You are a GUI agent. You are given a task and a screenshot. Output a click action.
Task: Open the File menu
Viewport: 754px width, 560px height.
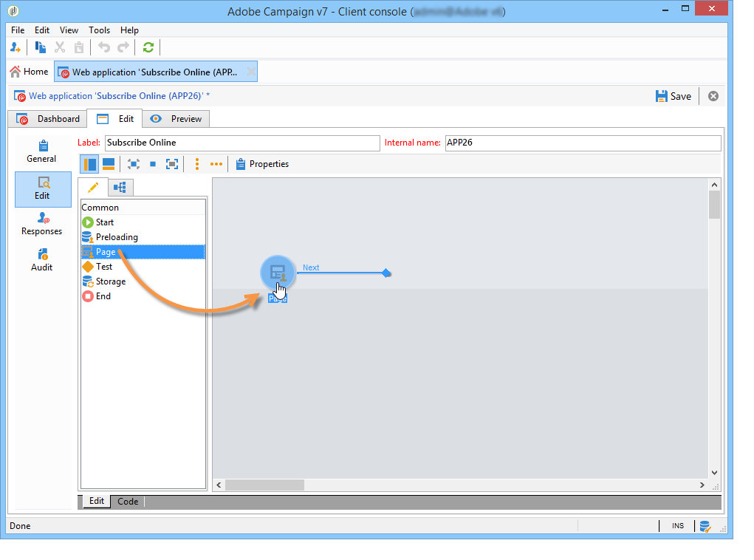tap(18, 30)
